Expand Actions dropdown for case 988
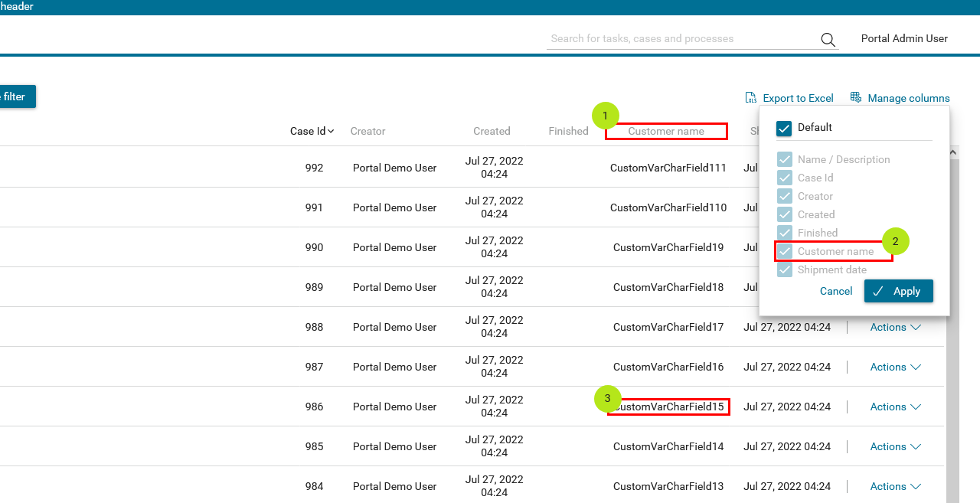The image size is (980, 503). pyautogui.click(x=896, y=327)
